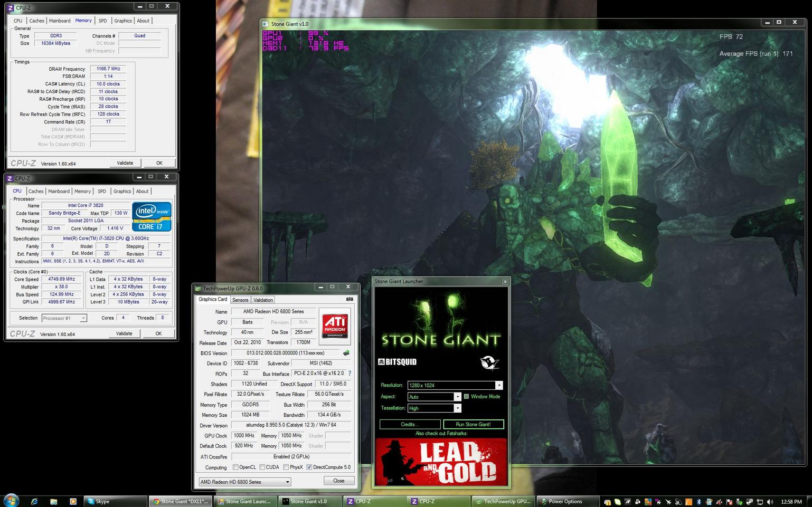
Task: Open Windows Media Player from taskbar
Action: click(x=73, y=501)
